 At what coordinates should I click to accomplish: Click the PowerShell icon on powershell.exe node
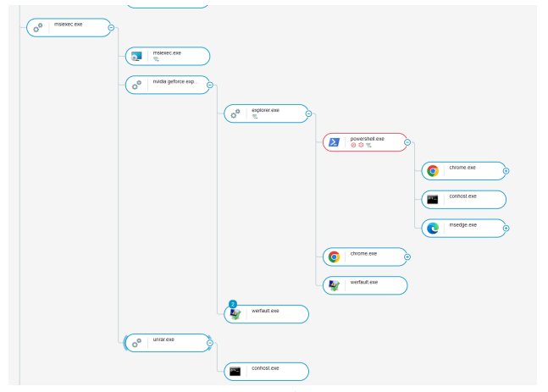pyautogui.click(x=334, y=142)
